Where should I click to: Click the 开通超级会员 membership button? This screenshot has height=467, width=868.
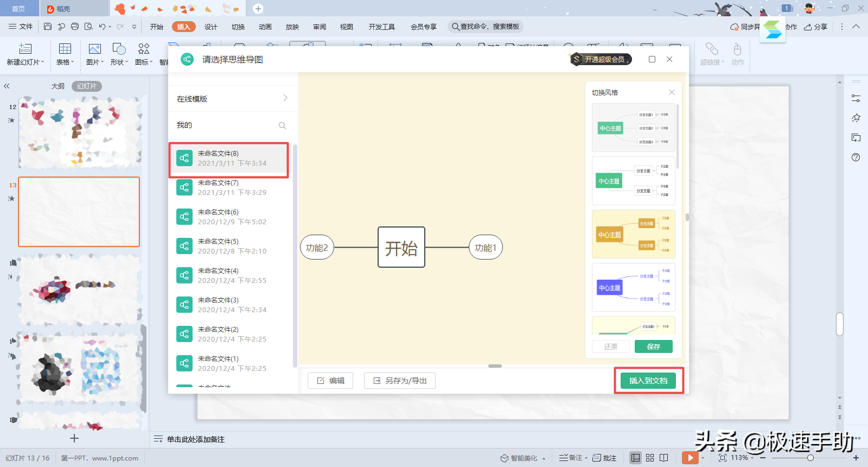tap(601, 59)
